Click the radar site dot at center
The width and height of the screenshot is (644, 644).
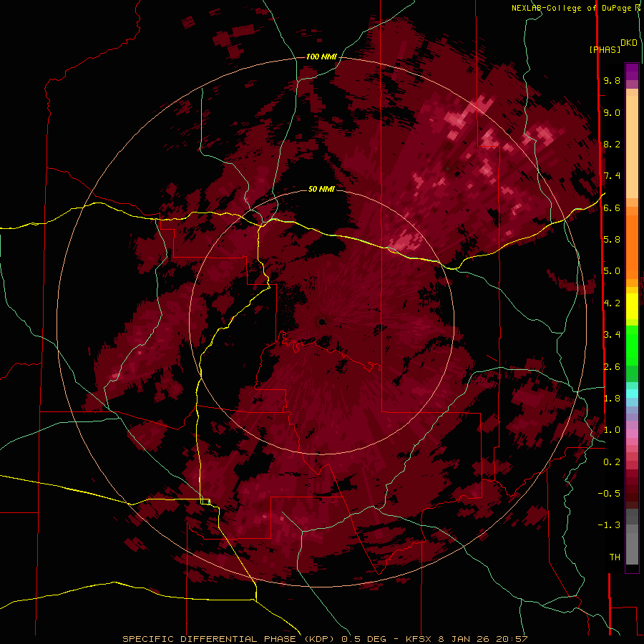click(x=322, y=321)
